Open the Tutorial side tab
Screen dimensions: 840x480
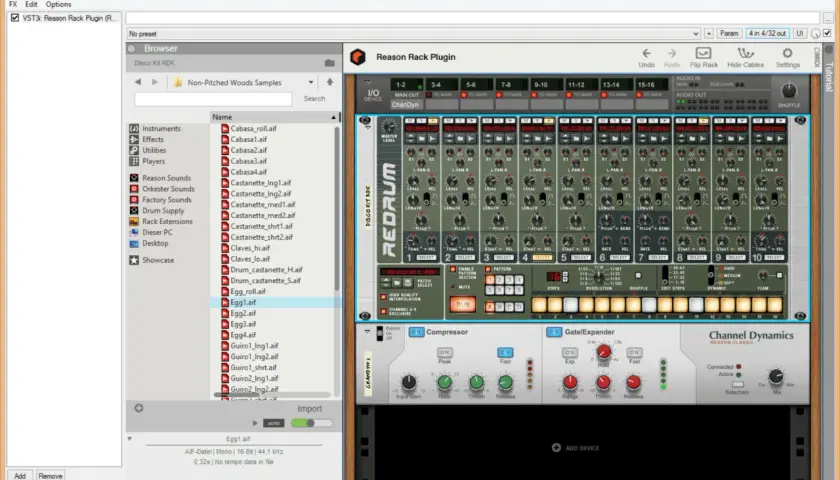(829, 77)
